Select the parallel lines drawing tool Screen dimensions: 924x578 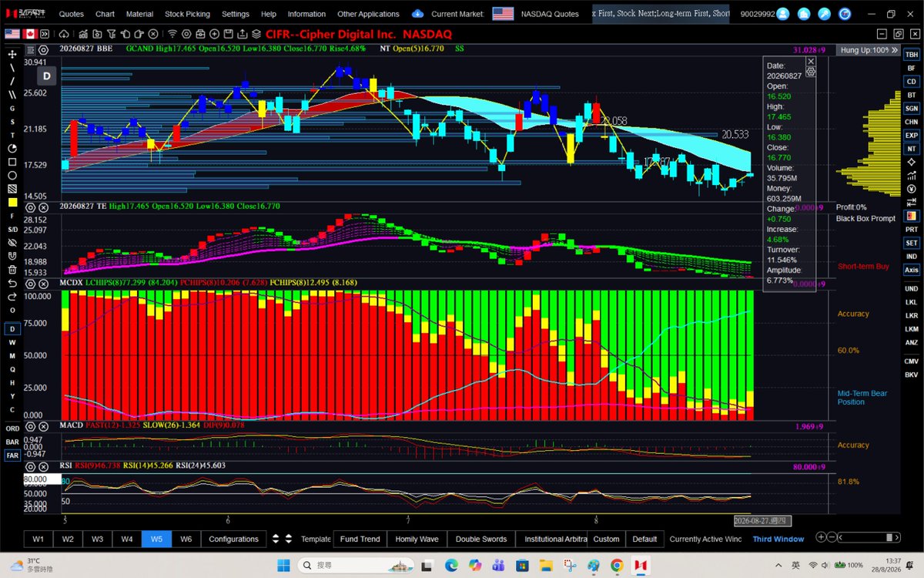coord(12,94)
